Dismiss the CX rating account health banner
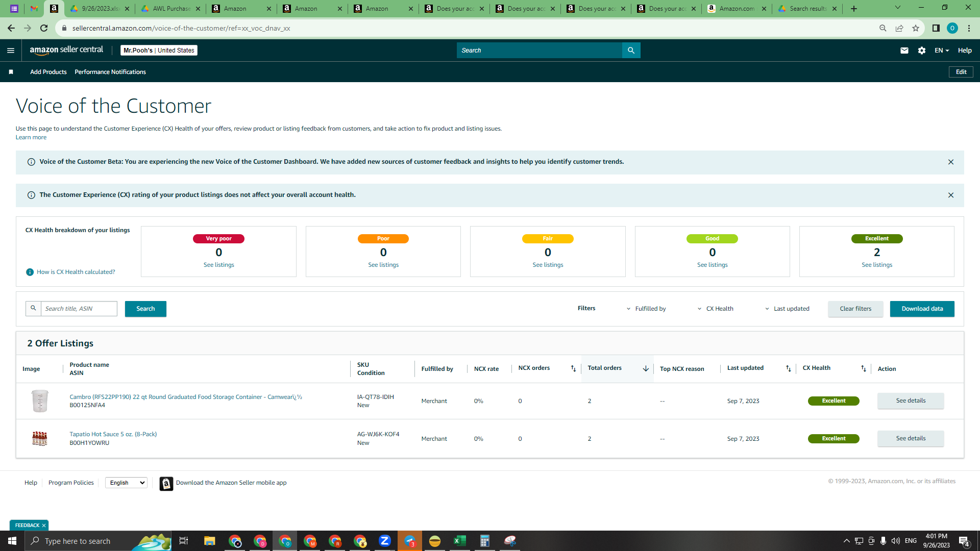Viewport: 980px width, 551px height. point(951,195)
